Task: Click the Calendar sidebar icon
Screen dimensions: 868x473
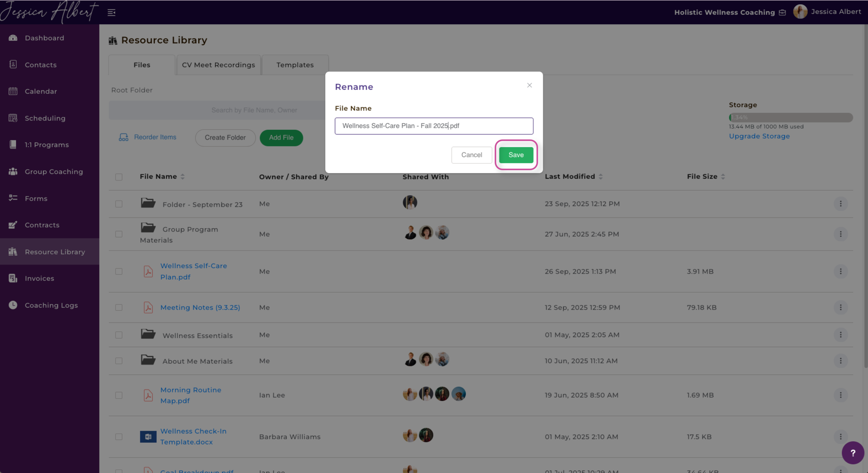Action: (13, 91)
